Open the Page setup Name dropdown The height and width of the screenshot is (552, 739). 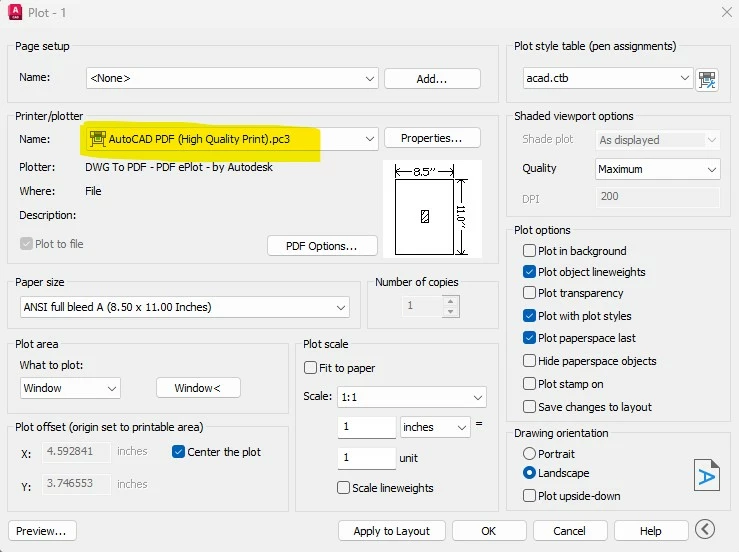232,78
